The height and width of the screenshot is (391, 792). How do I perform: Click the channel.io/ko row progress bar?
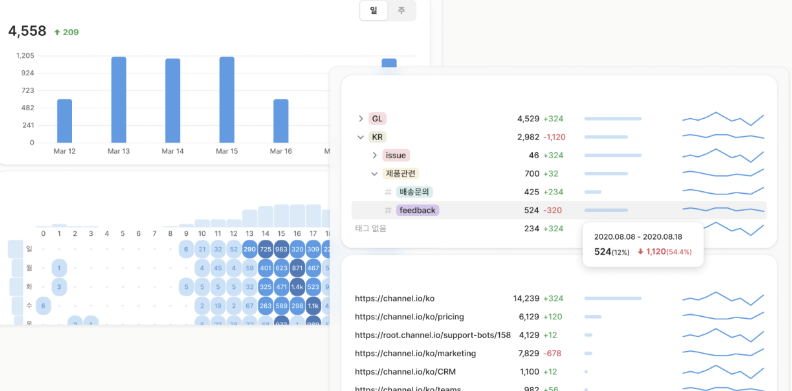613,299
